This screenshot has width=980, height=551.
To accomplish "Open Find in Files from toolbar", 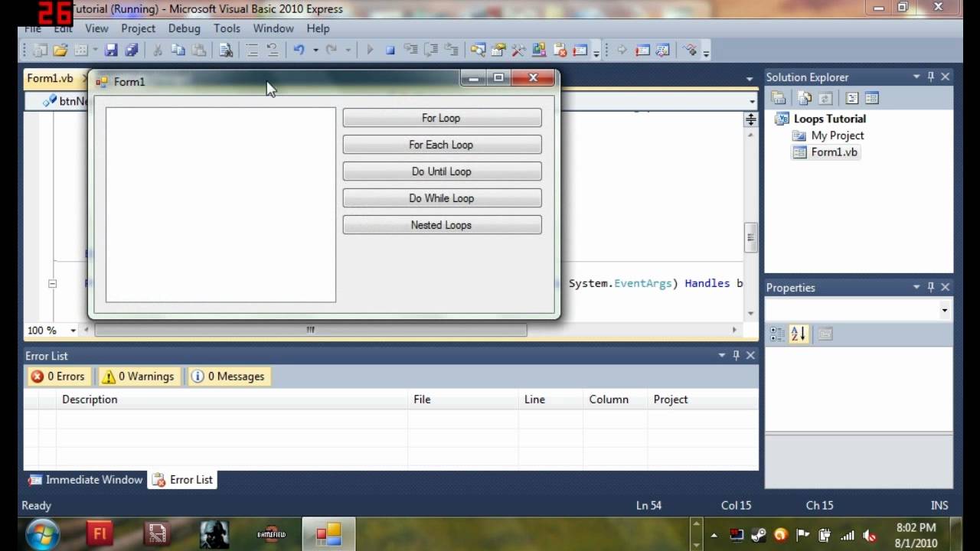I will point(226,50).
